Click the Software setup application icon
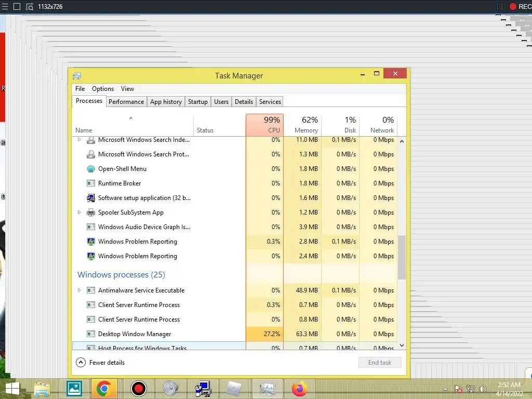The image size is (532, 399). point(90,198)
